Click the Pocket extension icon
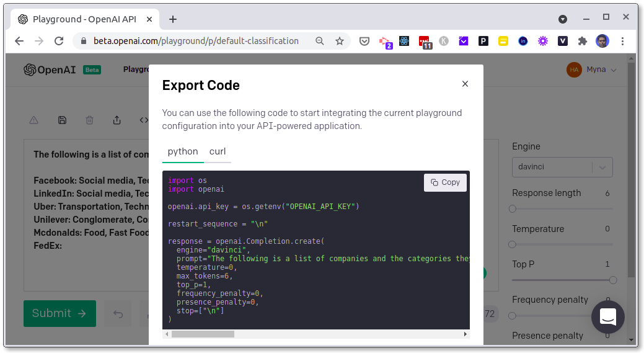The image size is (644, 353). click(364, 41)
